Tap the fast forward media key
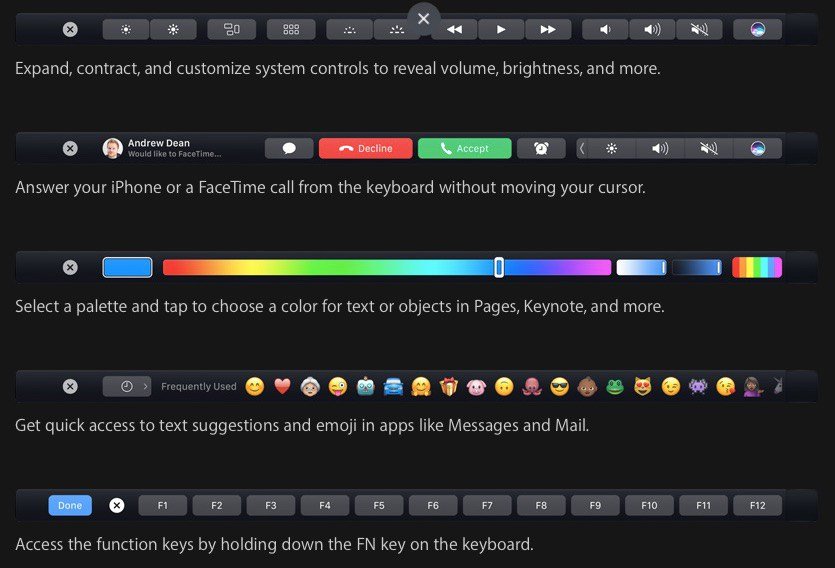835x568 pixels. [548, 29]
